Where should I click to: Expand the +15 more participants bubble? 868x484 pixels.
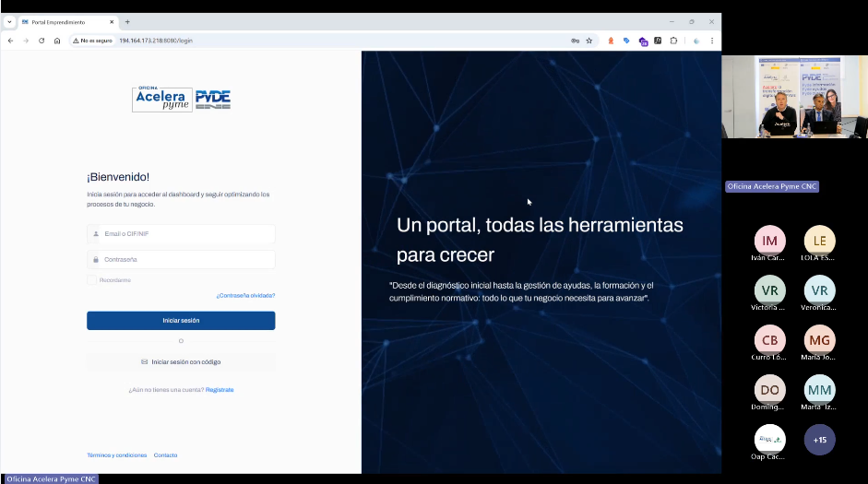pyautogui.click(x=819, y=440)
